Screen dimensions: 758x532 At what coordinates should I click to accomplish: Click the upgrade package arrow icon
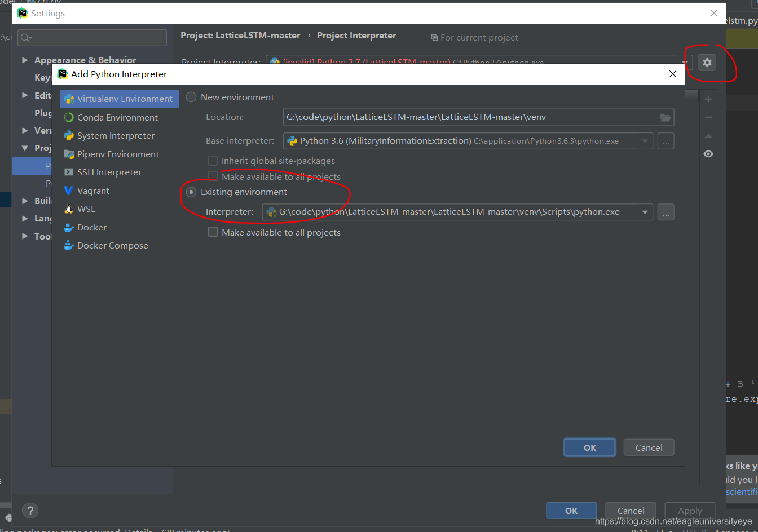pos(708,136)
